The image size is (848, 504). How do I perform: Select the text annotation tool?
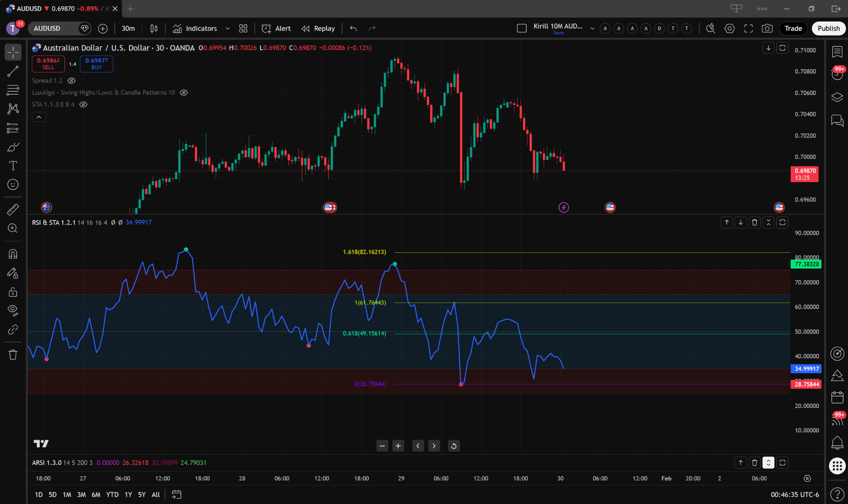[x=13, y=166]
